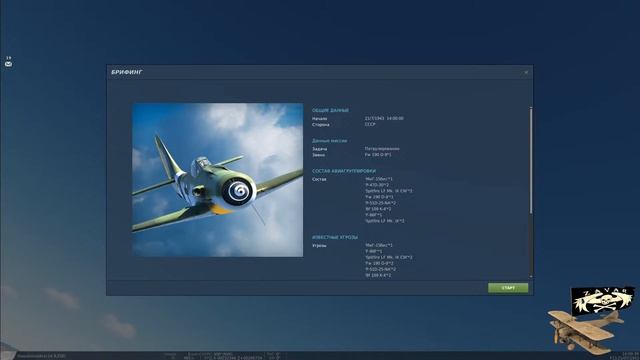Screen dimensions: 640x360
Task: Select the СССР side value
Action: point(370,124)
